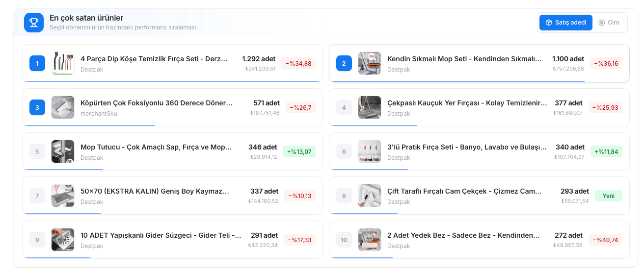Click rank badge 2
The height and width of the screenshot is (274, 644).
[x=344, y=63]
